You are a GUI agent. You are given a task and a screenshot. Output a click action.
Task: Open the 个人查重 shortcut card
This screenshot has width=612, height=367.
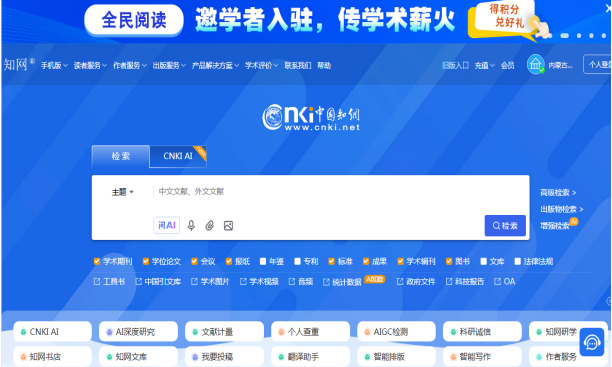pos(311,331)
